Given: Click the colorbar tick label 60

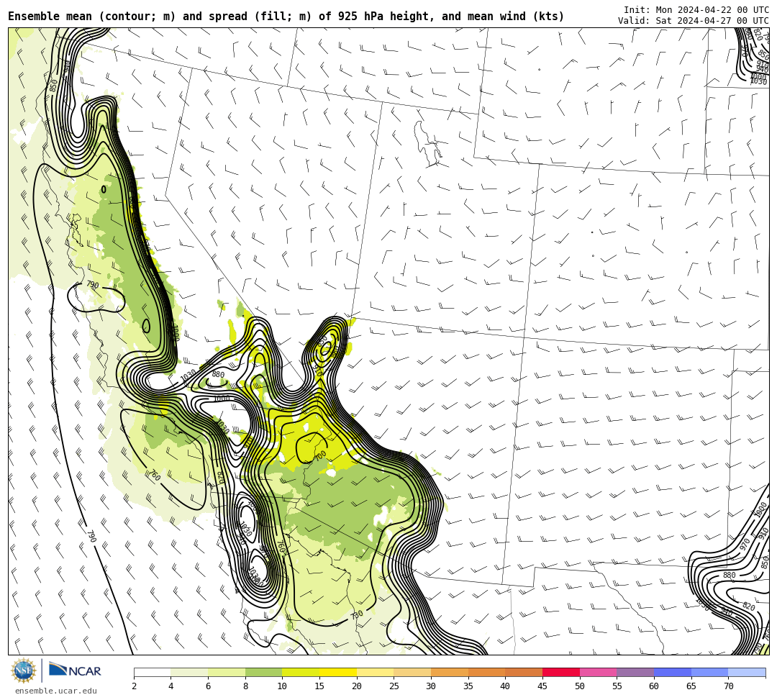Looking at the screenshot, I should 654,686.
